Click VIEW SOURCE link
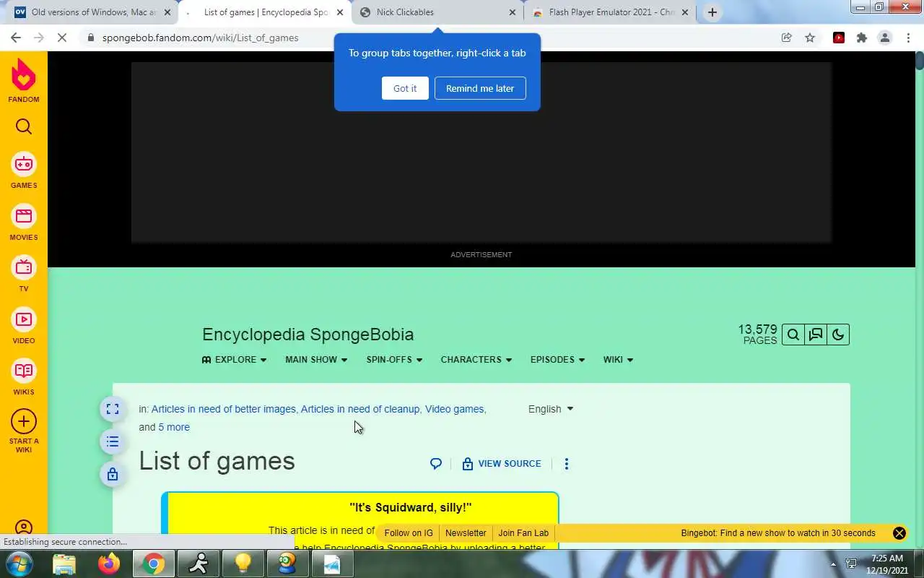Screen dimensions: 924x578 point(502,464)
